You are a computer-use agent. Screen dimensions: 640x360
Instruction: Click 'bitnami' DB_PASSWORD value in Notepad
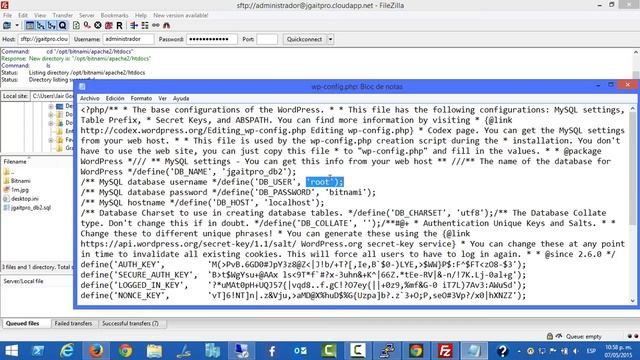pyautogui.click(x=345, y=192)
